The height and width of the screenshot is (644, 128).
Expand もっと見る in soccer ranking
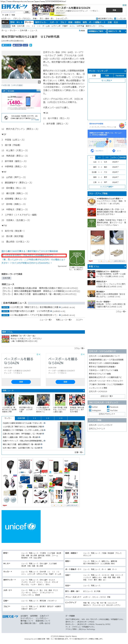click(x=107, y=80)
